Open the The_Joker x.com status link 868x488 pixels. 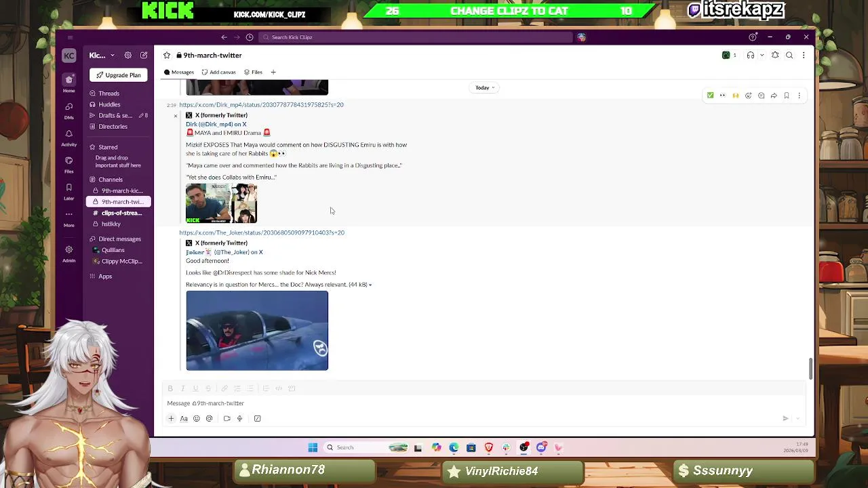(262, 232)
